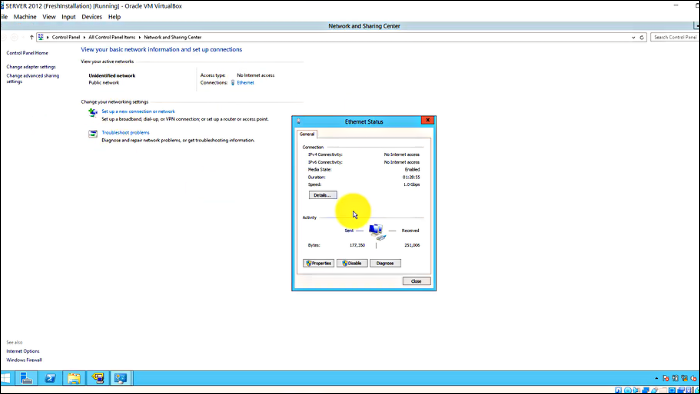Open the Action Center flag tray icon
Viewport: 700px width, 394px height.
point(666,378)
